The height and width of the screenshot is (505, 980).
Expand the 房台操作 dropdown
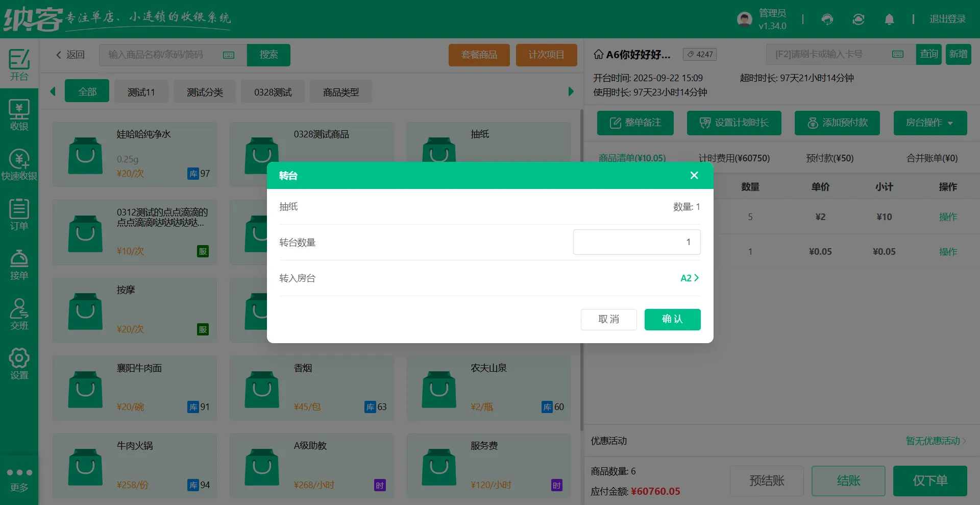pos(930,123)
